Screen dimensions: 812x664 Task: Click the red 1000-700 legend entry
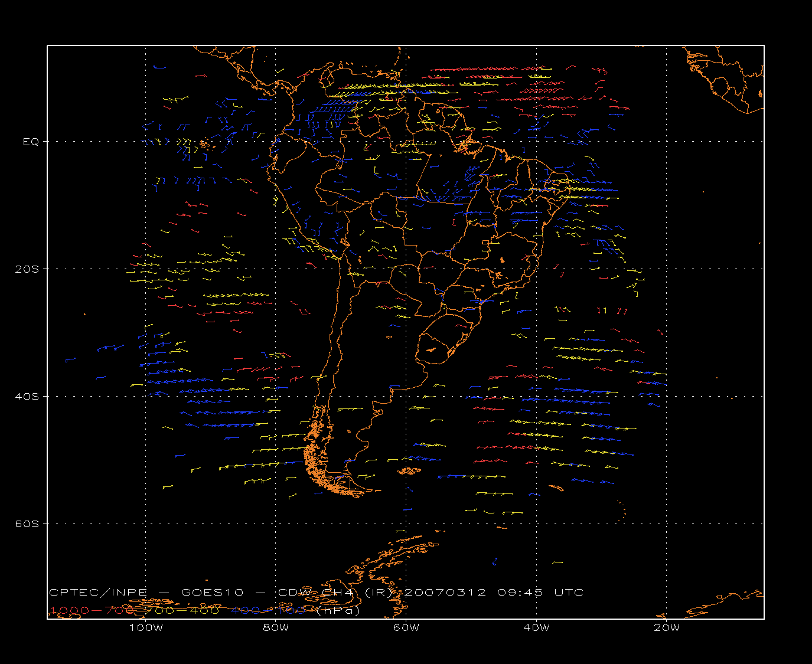click(x=93, y=610)
